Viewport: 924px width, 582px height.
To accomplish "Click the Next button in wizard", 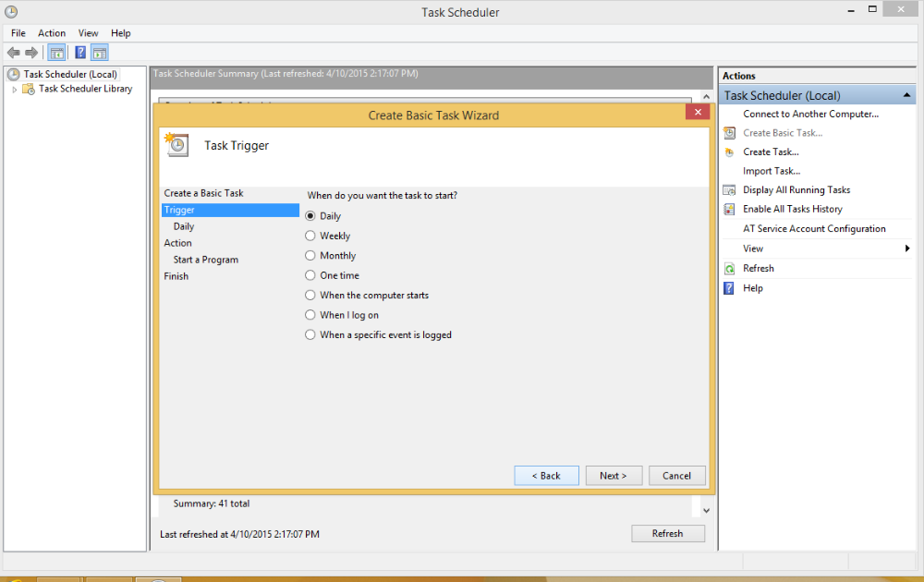I will click(614, 476).
